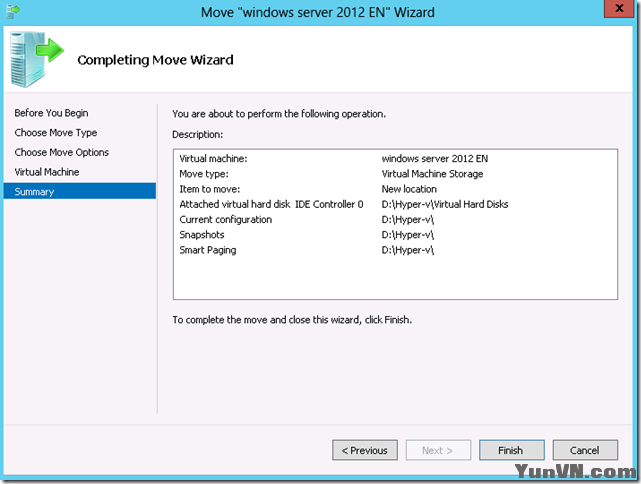The image size is (641, 484).
Task: Click the 'Completing Move Wizard' heading
Action: (x=155, y=60)
